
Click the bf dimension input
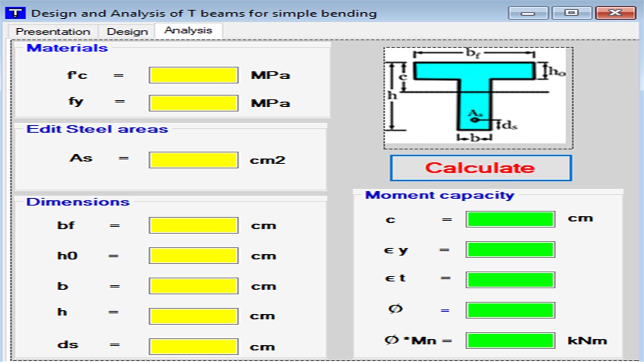[193, 225]
